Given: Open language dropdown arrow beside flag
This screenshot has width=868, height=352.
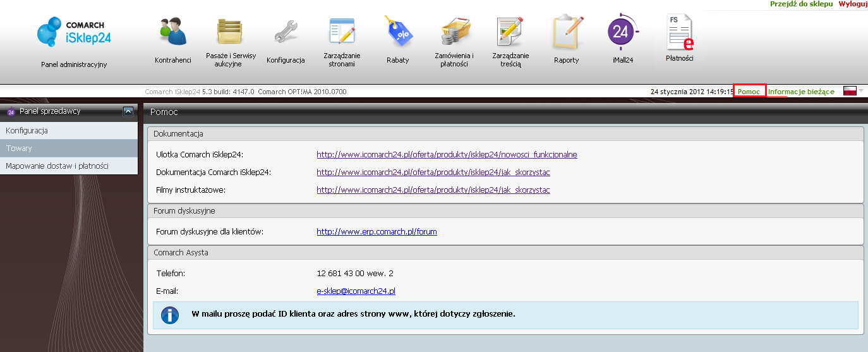Looking at the screenshot, I should coord(860,92).
